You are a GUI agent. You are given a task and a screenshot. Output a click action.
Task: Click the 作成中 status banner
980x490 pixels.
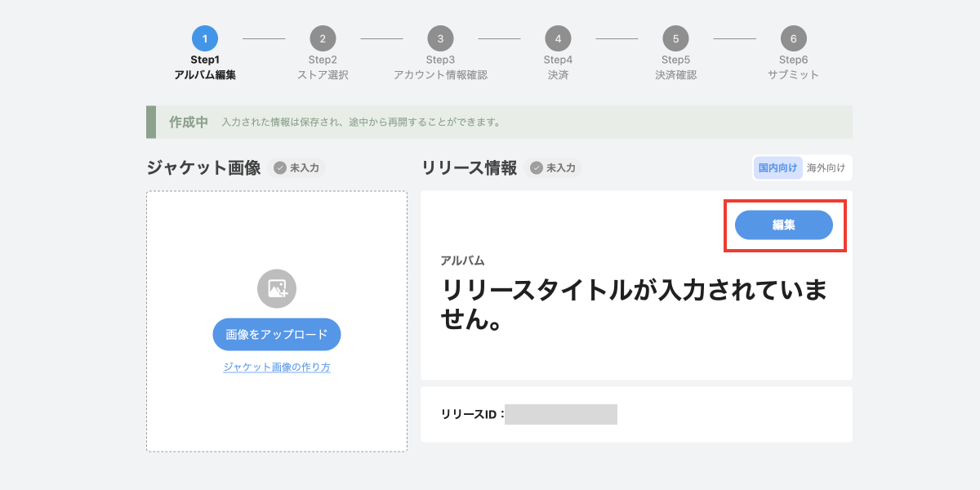499,122
